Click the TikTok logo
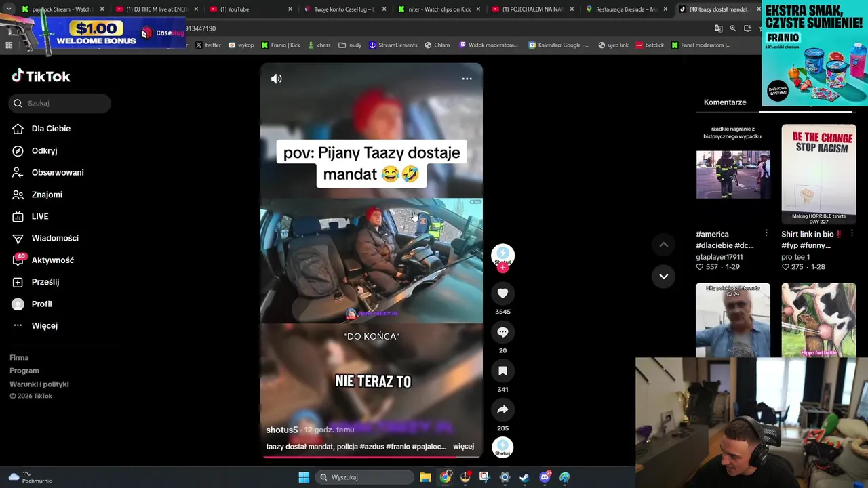The image size is (868, 488). pyautogui.click(x=41, y=76)
